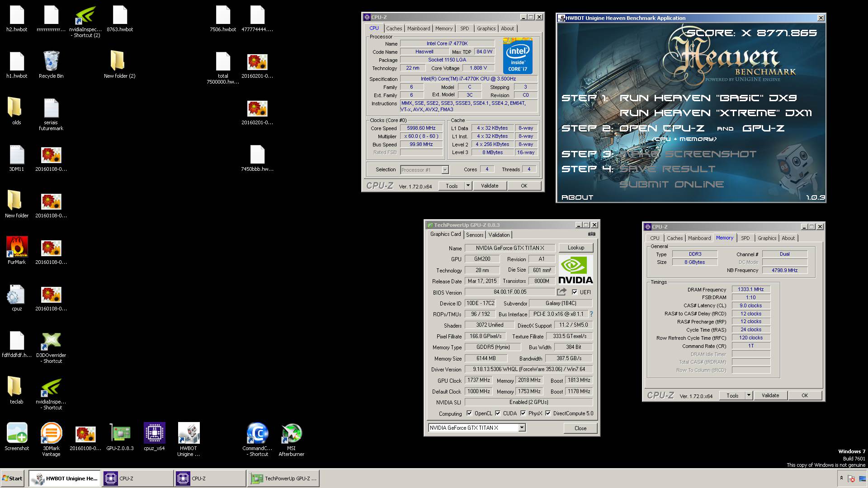This screenshot has height=488, width=868.
Task: Open the 3DM11 text file
Action: (x=17, y=157)
